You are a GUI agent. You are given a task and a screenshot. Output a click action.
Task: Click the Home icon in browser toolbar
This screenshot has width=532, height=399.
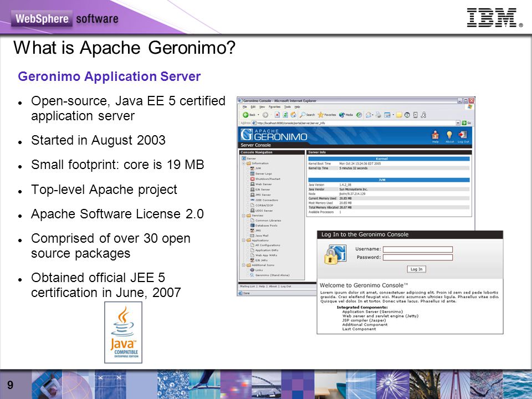[x=293, y=115]
